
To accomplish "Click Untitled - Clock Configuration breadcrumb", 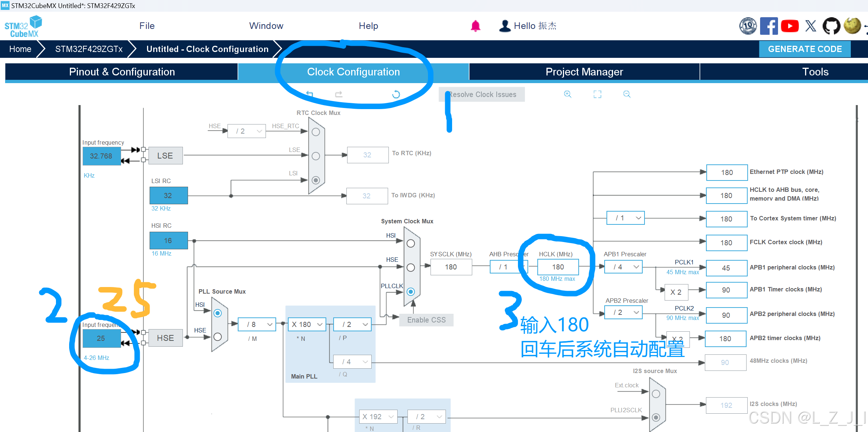I will click(x=207, y=49).
